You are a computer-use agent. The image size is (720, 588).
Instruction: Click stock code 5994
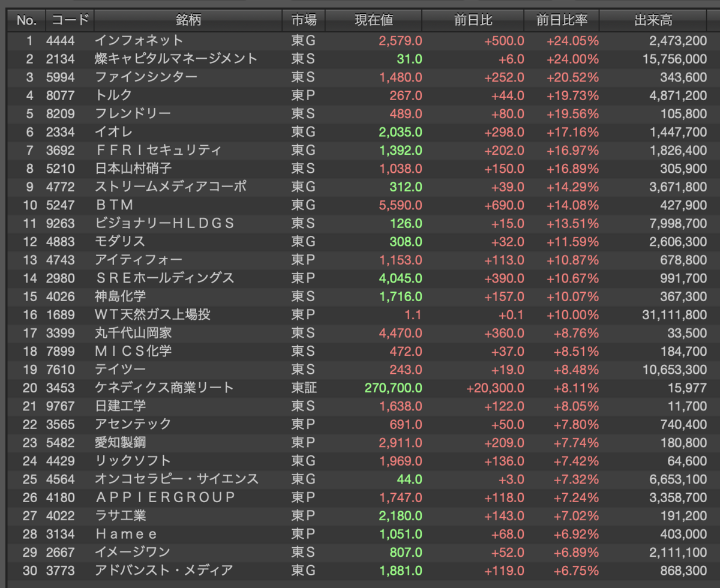pos(61,77)
